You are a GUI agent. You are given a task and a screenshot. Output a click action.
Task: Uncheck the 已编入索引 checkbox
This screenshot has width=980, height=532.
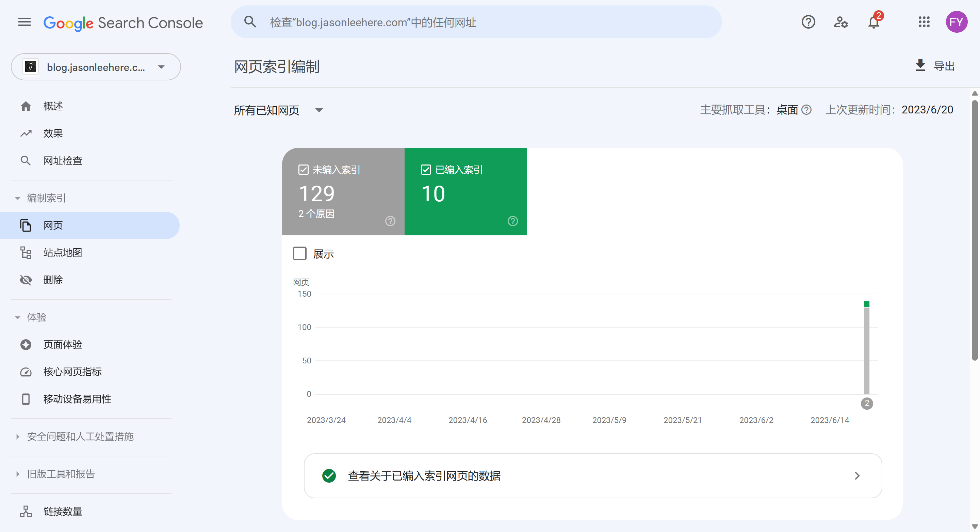[426, 170]
